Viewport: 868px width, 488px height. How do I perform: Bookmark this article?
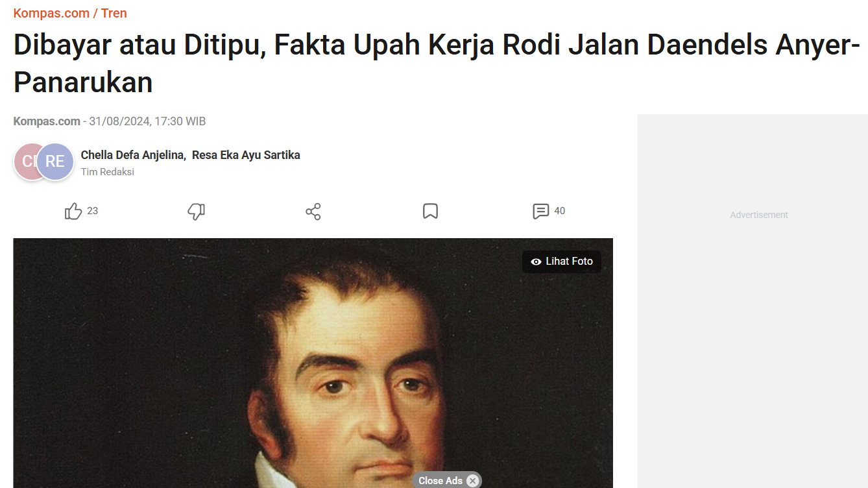point(430,212)
